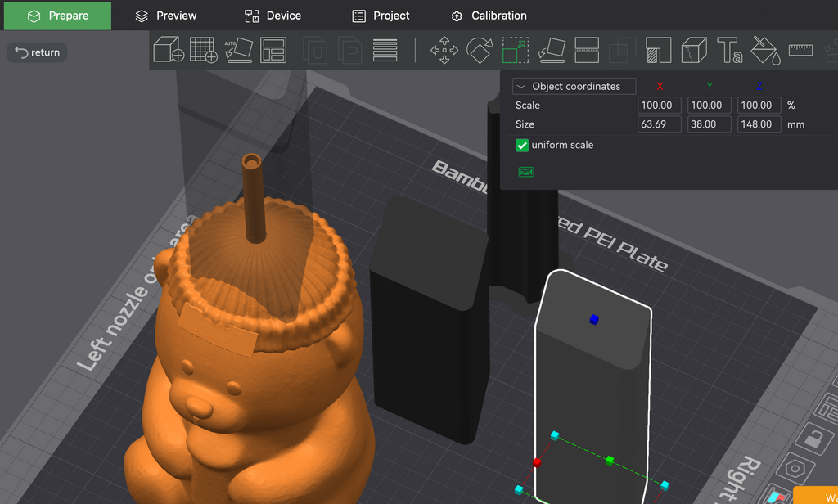The image size is (838, 504).
Task: Open the Object coordinates dropdown
Action: (574, 86)
